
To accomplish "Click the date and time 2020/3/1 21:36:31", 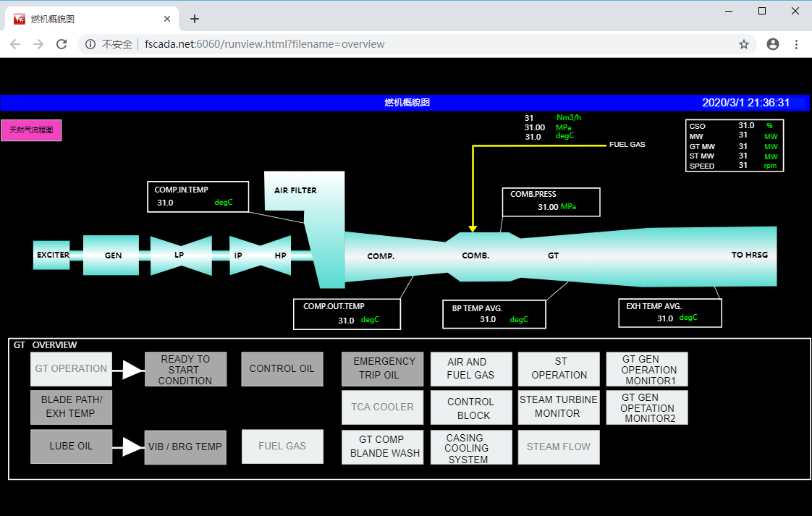I will (x=745, y=103).
